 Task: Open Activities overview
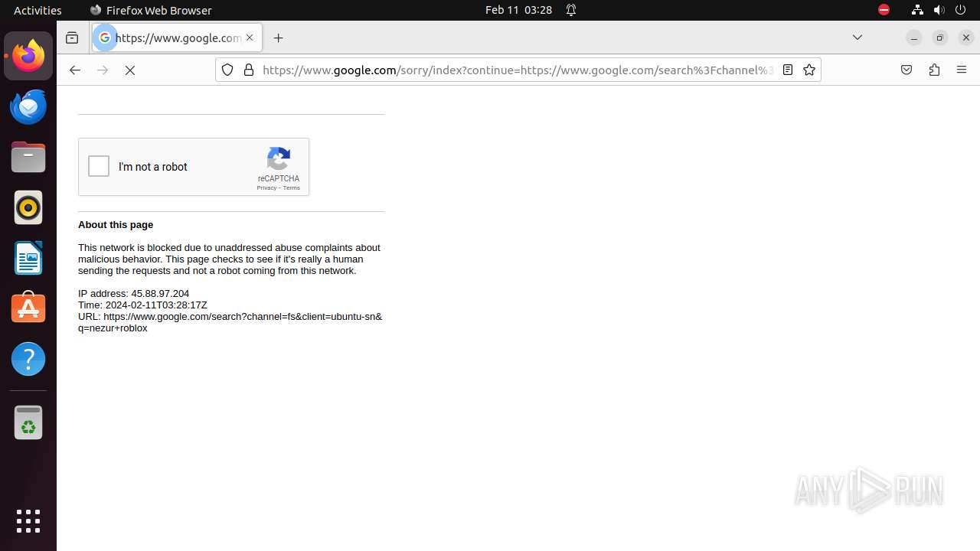coord(38,10)
